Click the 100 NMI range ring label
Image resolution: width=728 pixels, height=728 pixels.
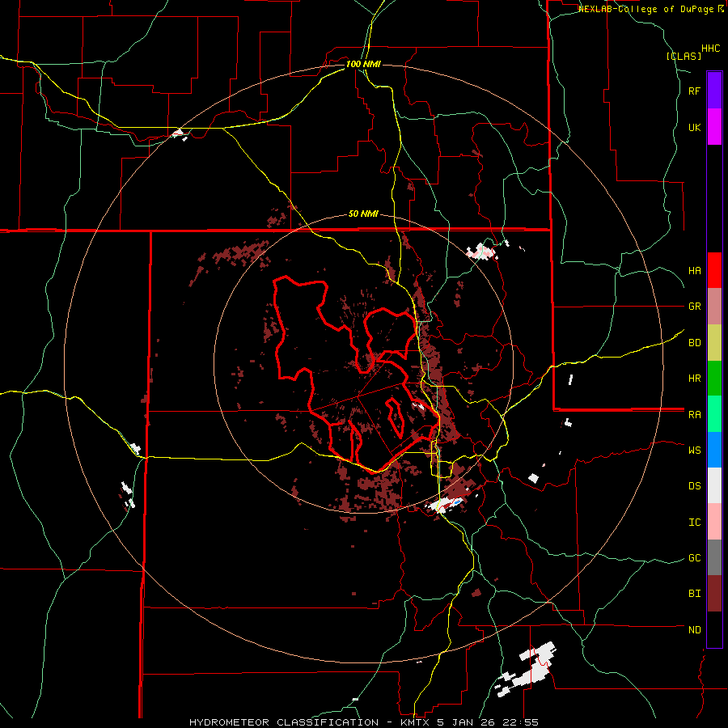363,64
